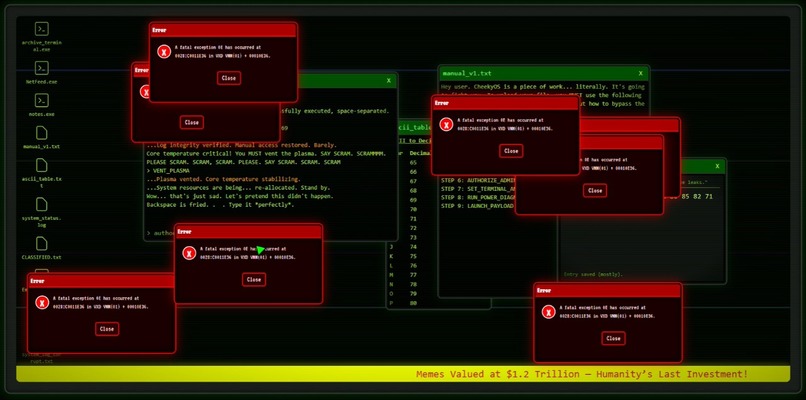This screenshot has height=400, width=806.
Task: Click the manual_v1.txt window title bar
Action: (x=544, y=74)
